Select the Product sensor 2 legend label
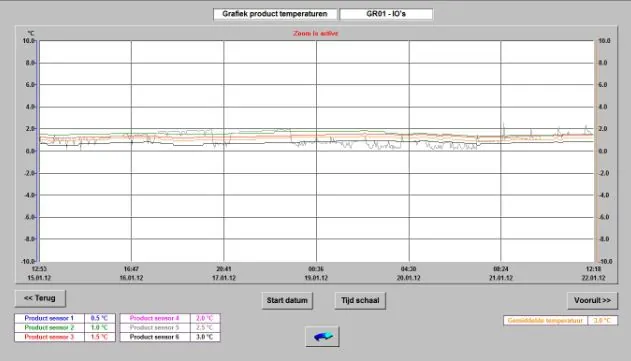 [x=49, y=328]
